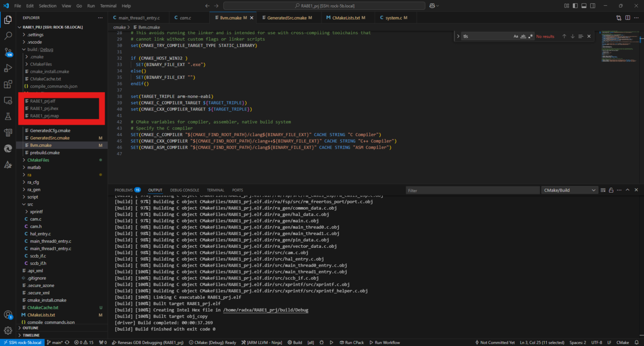
Task: Click the main* git branch indicator
Action: (55, 342)
